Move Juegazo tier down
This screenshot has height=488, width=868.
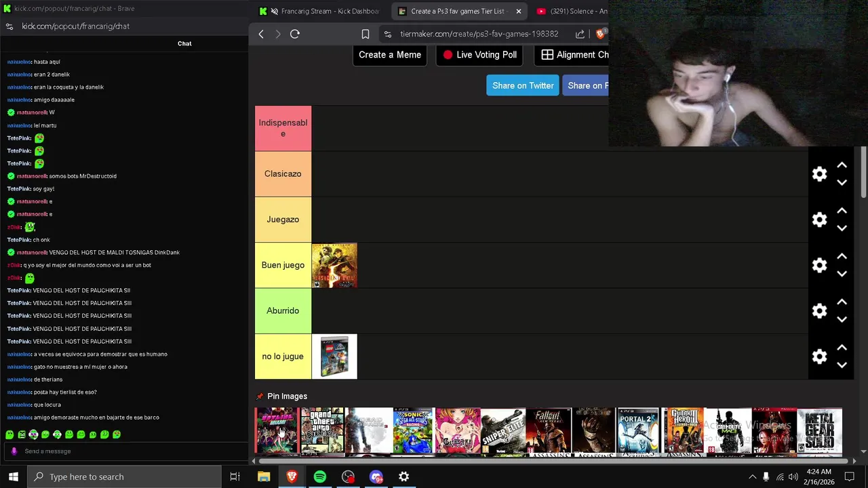[x=842, y=228]
